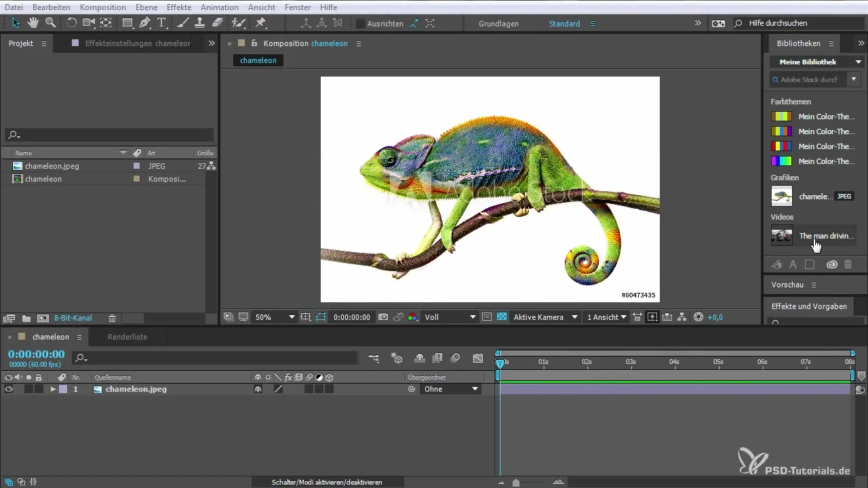Select the Pen tool
Viewport: 868px width, 488px height.
(144, 23)
